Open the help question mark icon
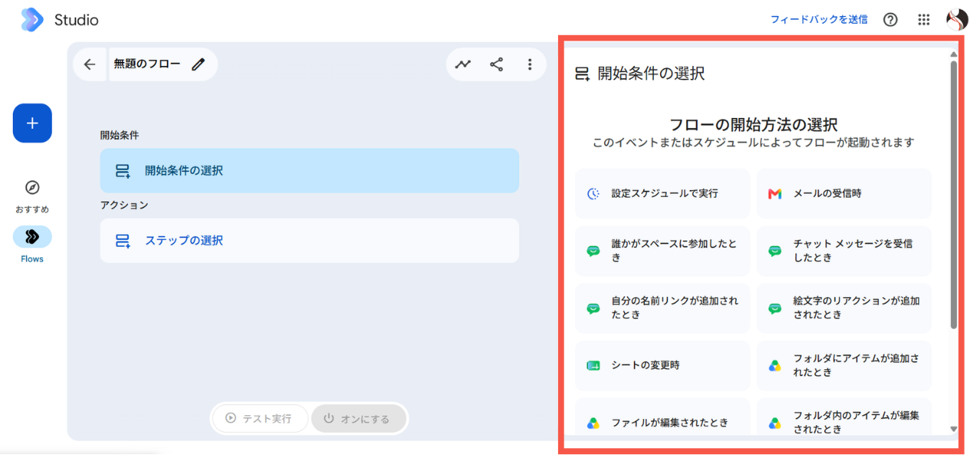The width and height of the screenshot is (980, 455). (890, 20)
